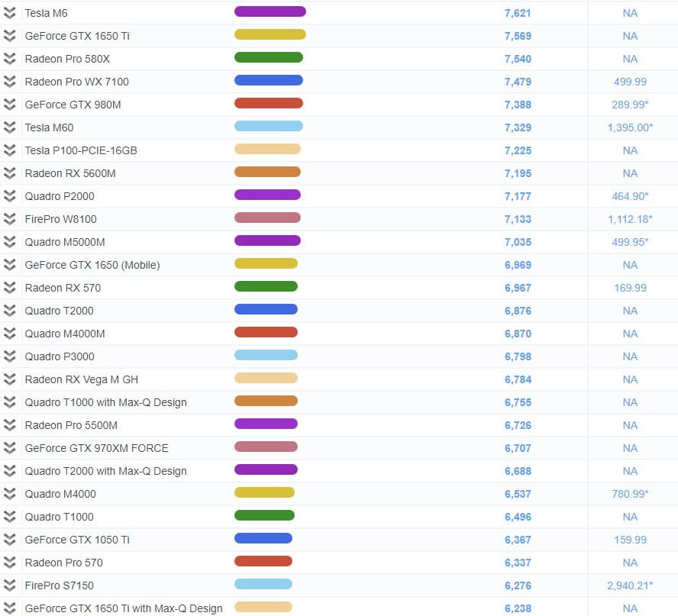Click the score 7,388 for GTX 980M
This screenshot has height=616, width=678.
click(x=518, y=105)
